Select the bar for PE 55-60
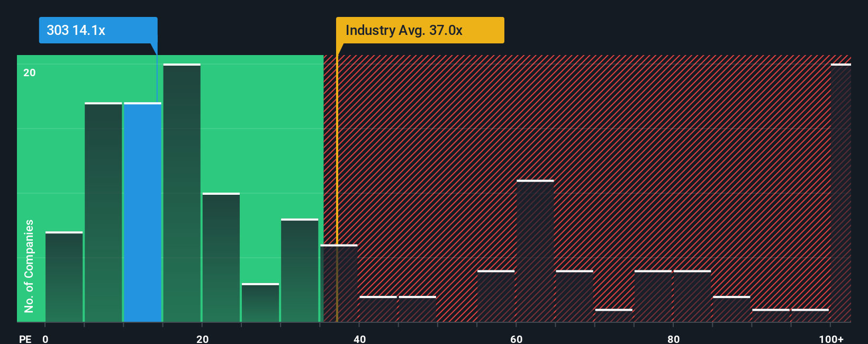The image size is (868, 344). click(496, 296)
